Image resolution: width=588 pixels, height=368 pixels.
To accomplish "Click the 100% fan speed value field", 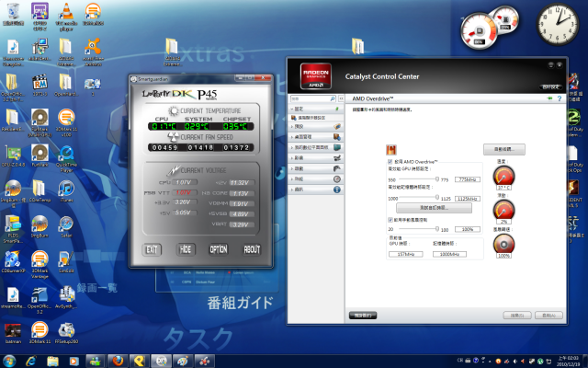I will click(x=468, y=229).
